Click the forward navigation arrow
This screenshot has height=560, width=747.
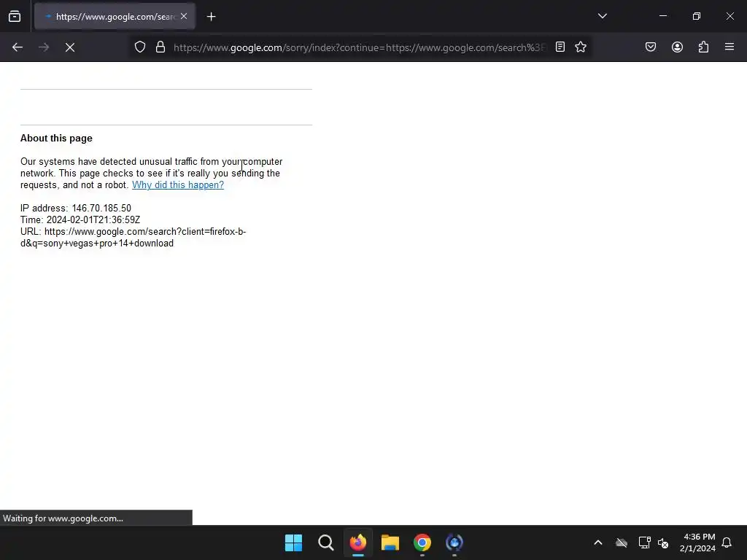tap(44, 47)
